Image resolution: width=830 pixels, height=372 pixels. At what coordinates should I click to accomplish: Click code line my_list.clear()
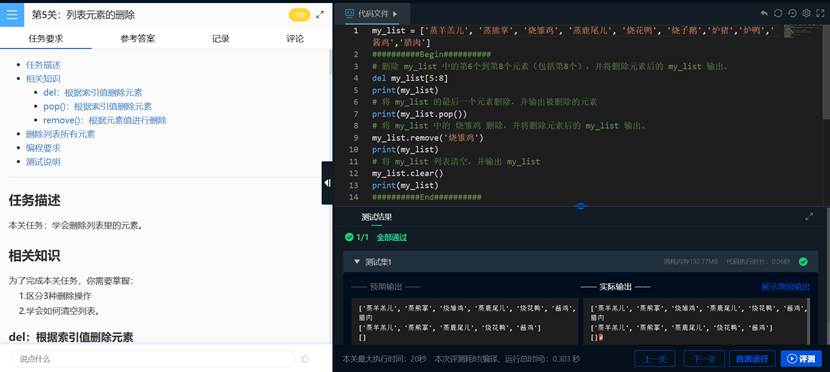[x=408, y=173]
